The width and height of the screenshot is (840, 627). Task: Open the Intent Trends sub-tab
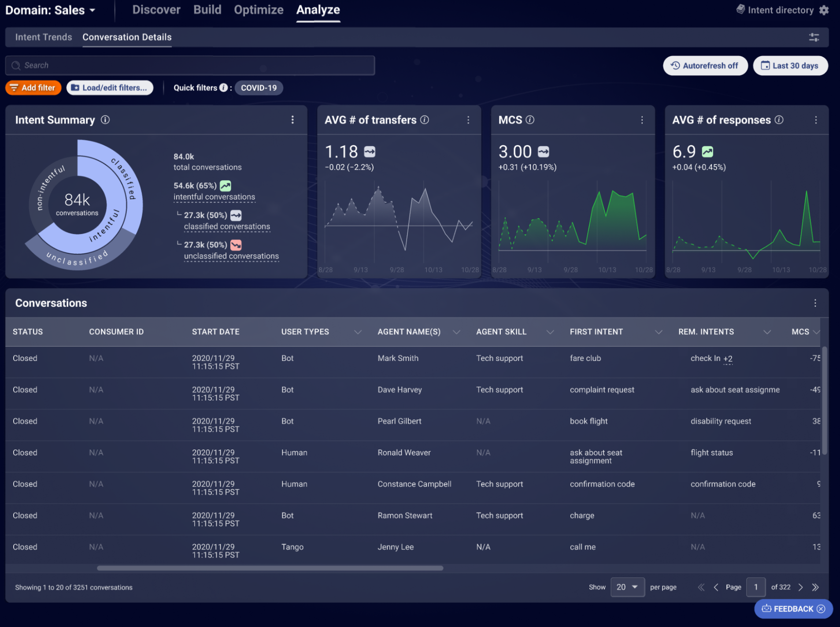click(44, 37)
